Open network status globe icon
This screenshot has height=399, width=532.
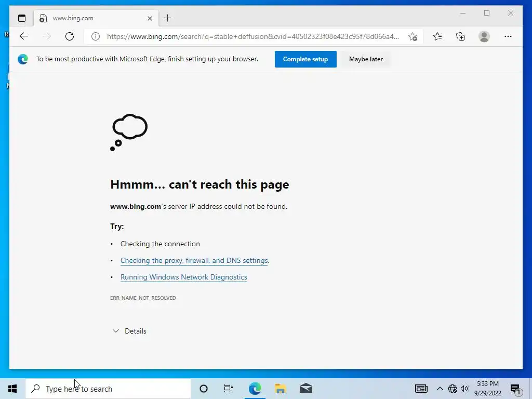(x=453, y=389)
